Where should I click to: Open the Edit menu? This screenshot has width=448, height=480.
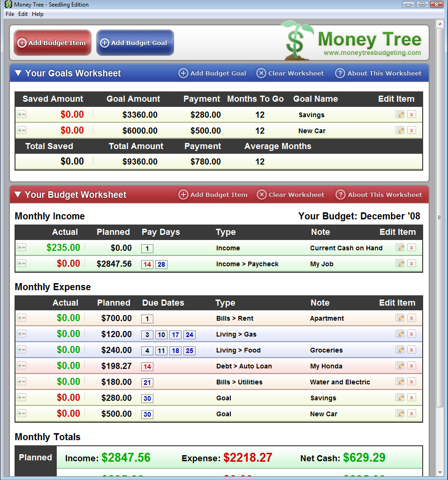coord(23,14)
